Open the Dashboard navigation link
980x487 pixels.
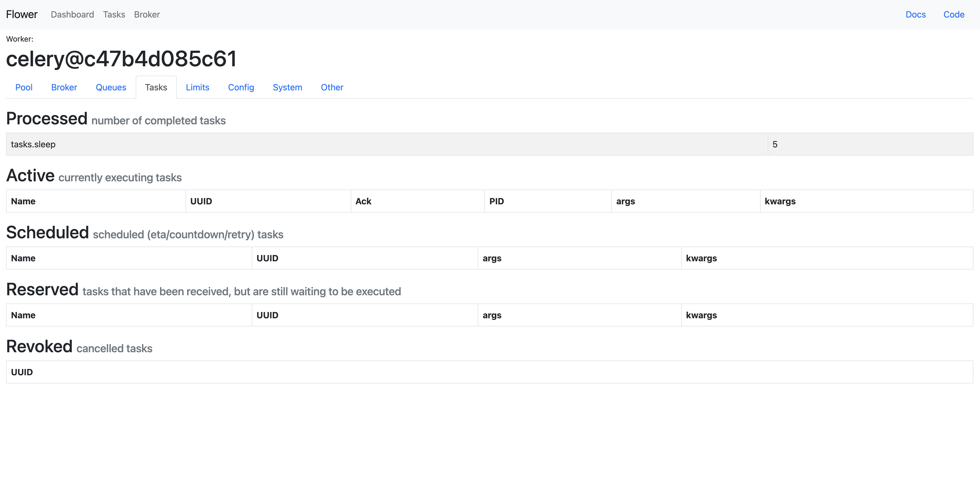pos(72,15)
